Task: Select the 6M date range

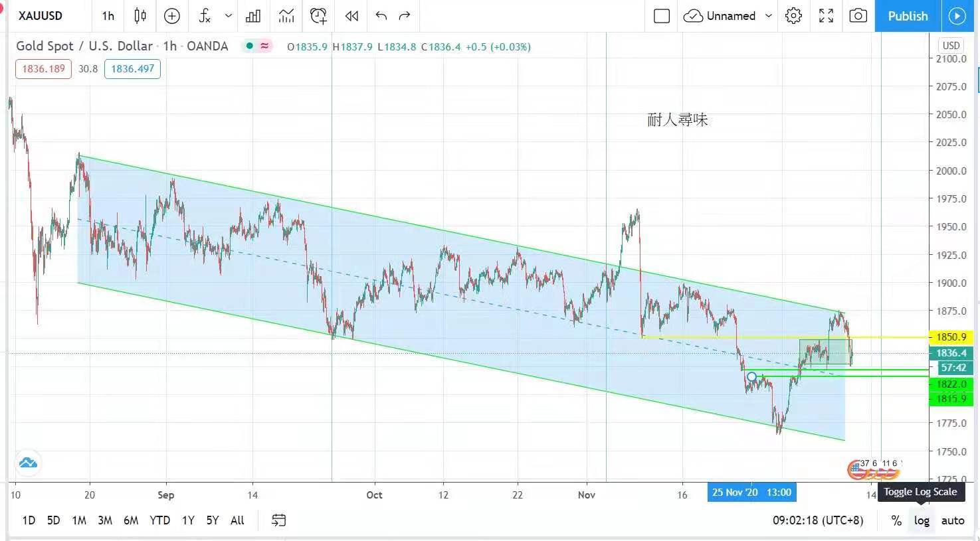Action: [131, 520]
